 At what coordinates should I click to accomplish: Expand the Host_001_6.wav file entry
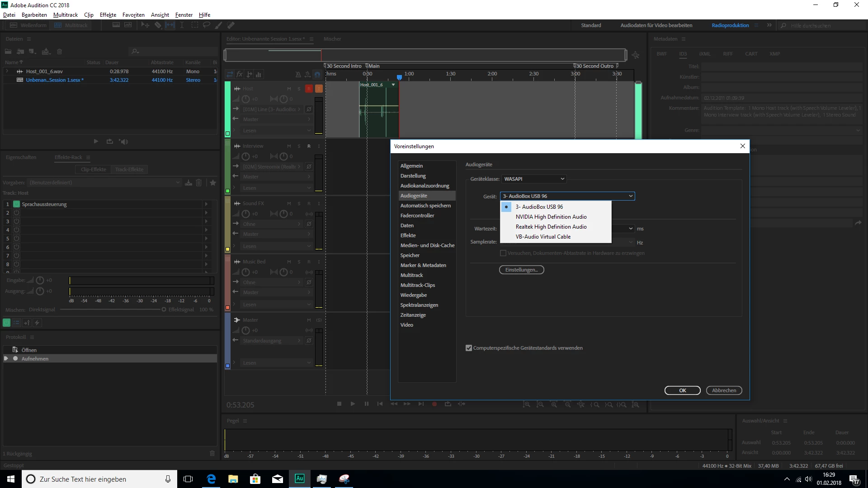7,71
